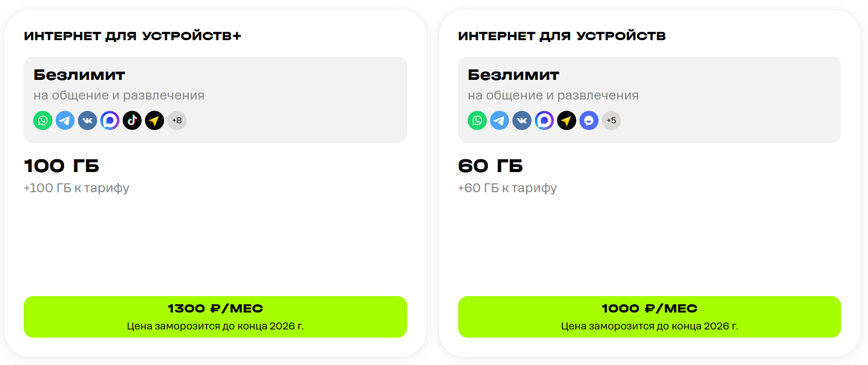868x365 pixels.
Task: Click VK icon in the 1300 ₽ plan
Action: coord(87,121)
